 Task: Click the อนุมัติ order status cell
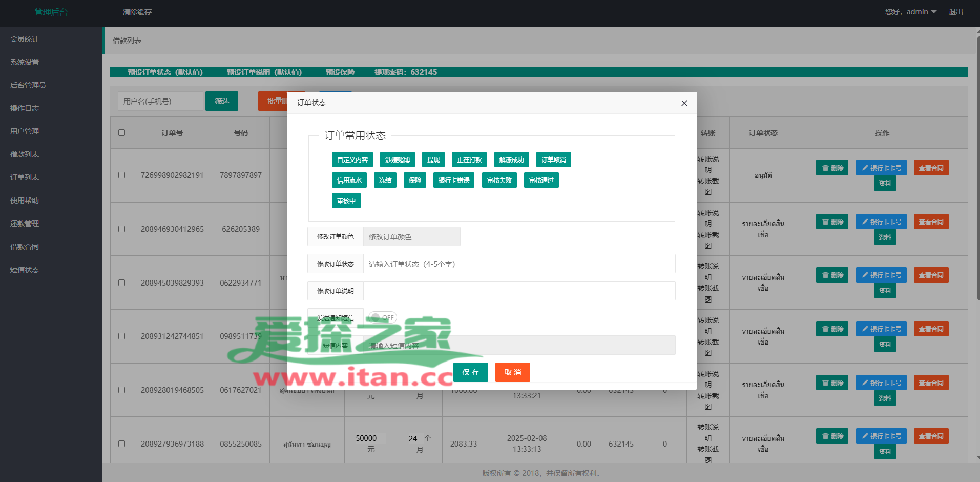click(763, 175)
